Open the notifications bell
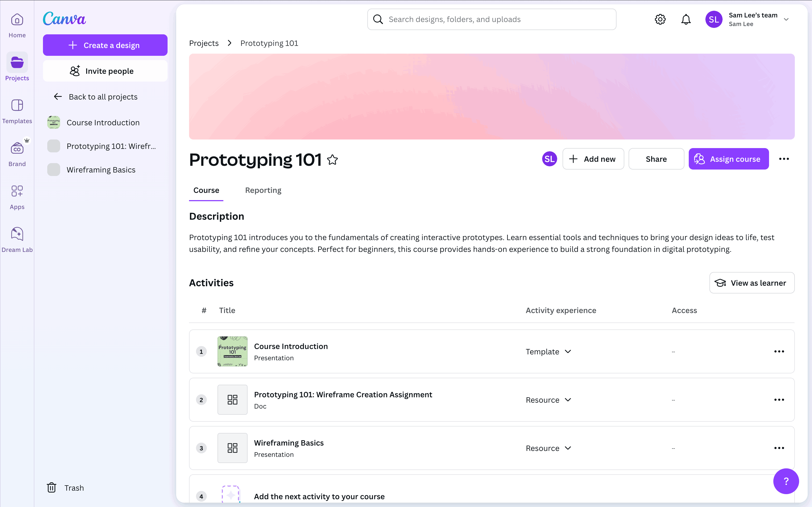This screenshot has height=507, width=812. pos(686,19)
